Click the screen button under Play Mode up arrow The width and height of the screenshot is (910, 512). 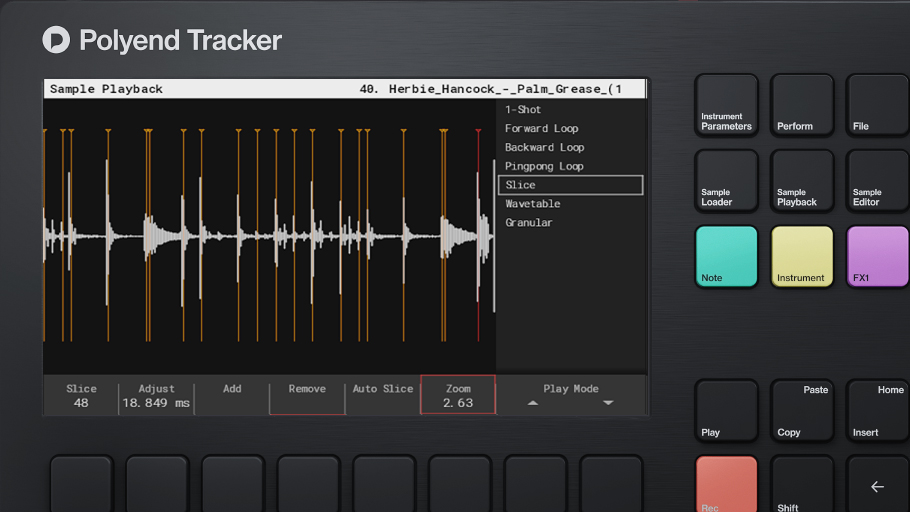[535, 484]
